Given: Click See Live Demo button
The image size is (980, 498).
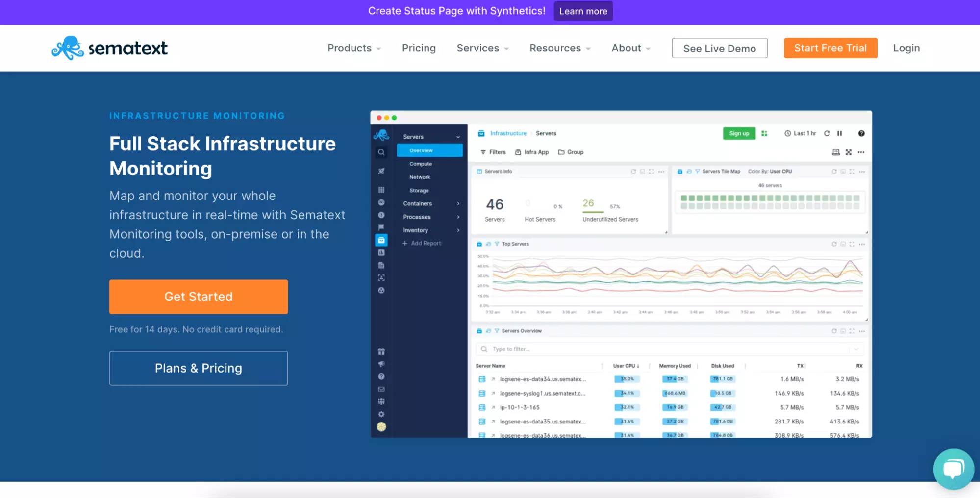Looking at the screenshot, I should (719, 48).
